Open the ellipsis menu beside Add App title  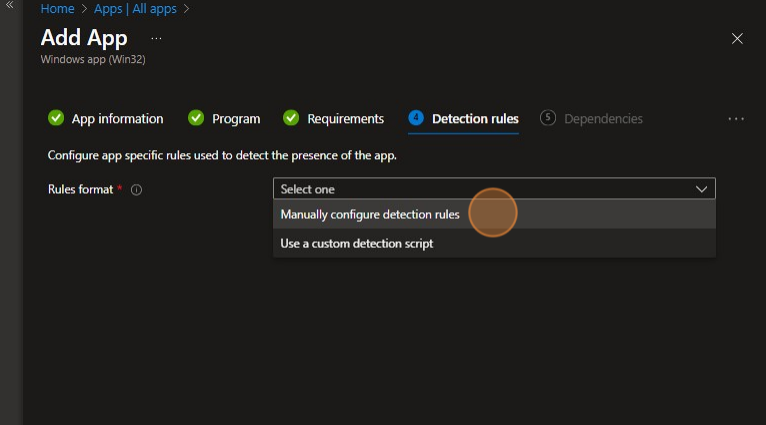156,38
